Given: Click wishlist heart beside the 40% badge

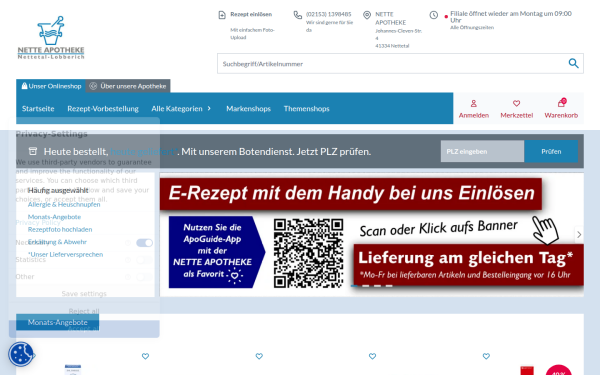Looking at the screenshot, I should pos(486,356).
